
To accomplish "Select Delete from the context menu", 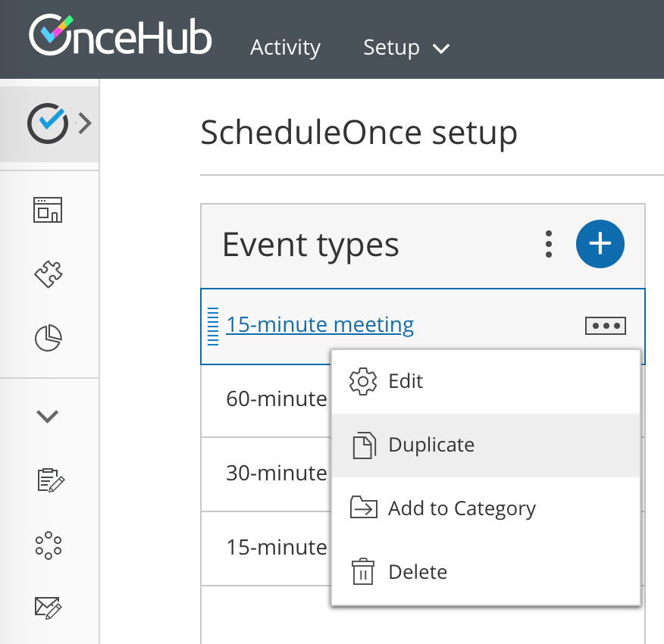I will 417,572.
